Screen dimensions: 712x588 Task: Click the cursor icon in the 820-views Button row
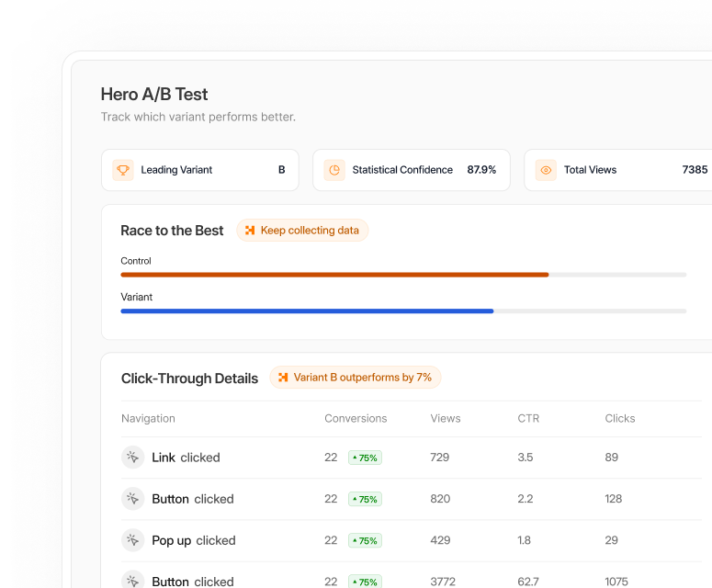(132, 499)
